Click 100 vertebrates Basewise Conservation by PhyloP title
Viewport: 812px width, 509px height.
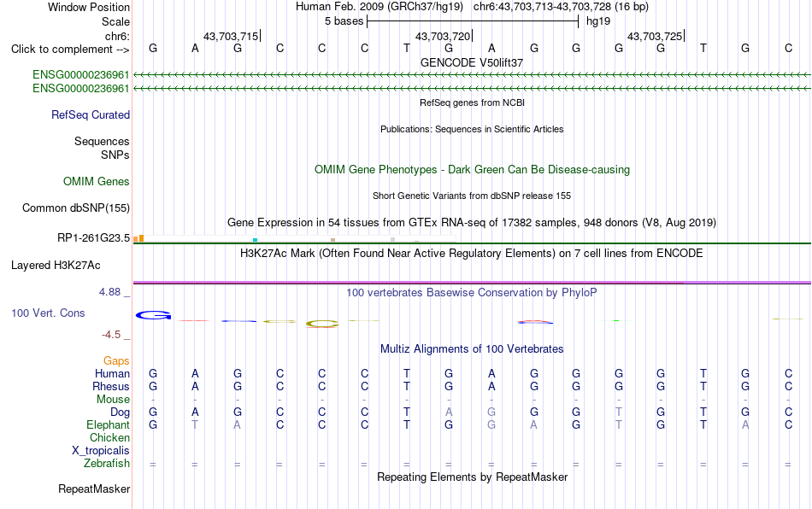tap(472, 293)
